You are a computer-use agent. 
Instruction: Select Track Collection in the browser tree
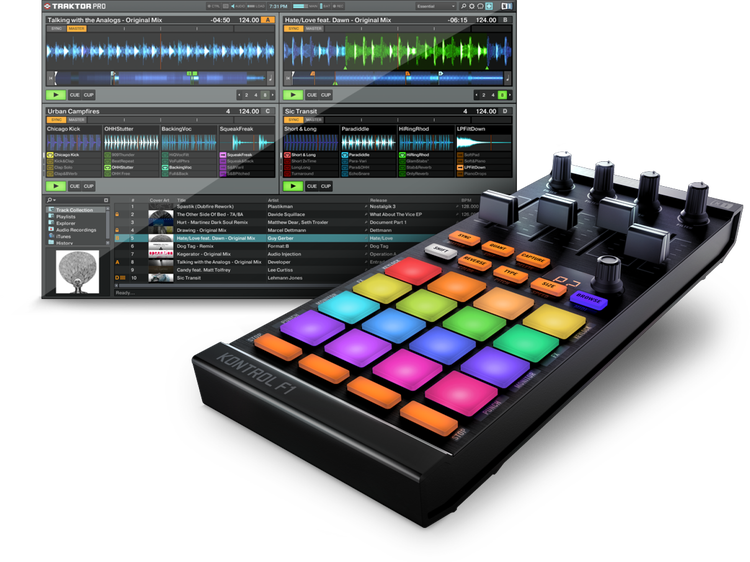(x=74, y=210)
